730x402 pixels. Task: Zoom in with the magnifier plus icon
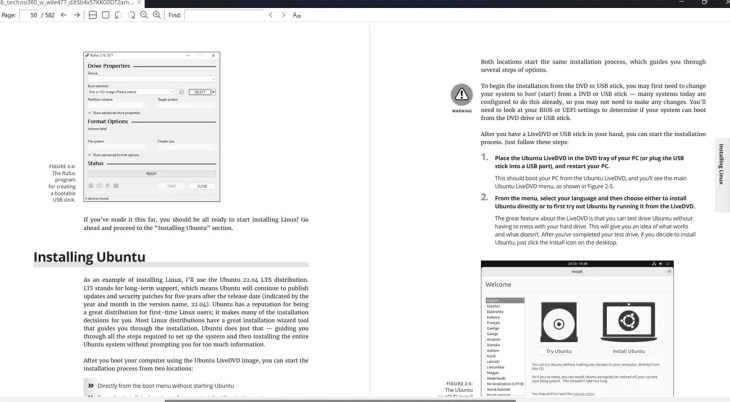click(x=157, y=15)
